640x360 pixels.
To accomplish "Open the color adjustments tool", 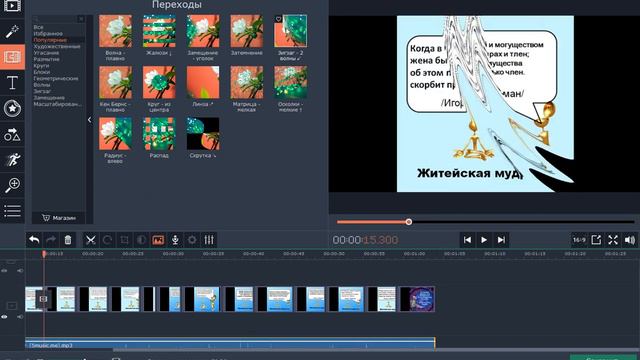I will coord(141,240).
